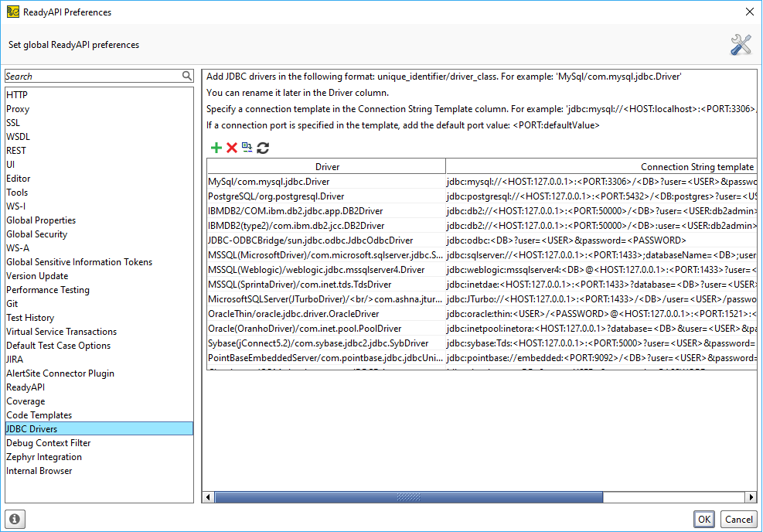Click the search magnifier icon
Screen dimensions: 763x532
coord(187,76)
